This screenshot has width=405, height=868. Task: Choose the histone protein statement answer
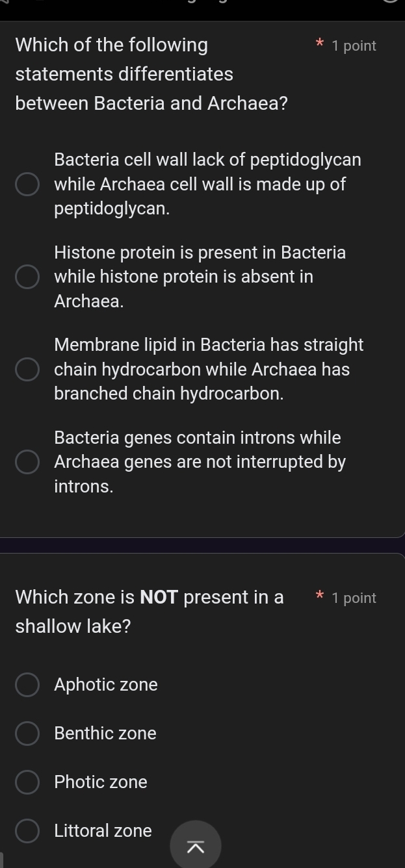[27, 277]
